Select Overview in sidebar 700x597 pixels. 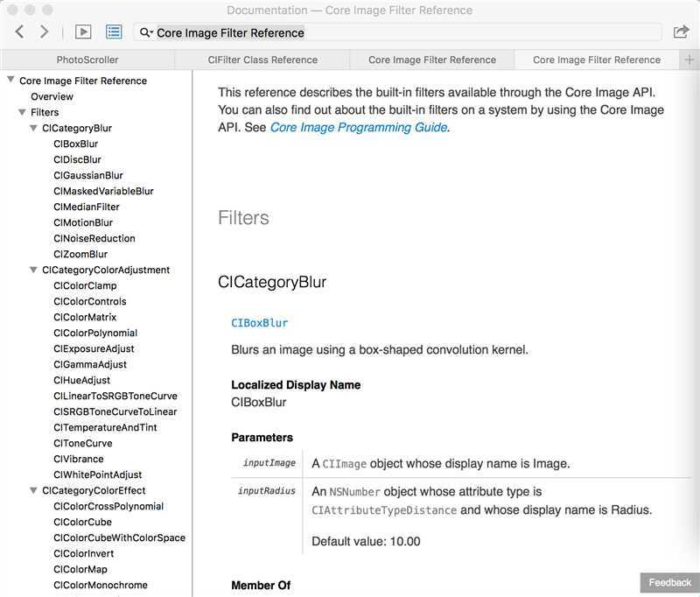52,96
